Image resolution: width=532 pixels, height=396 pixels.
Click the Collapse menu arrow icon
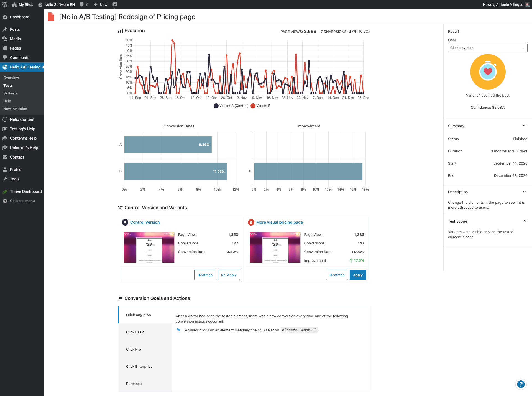[5, 201]
